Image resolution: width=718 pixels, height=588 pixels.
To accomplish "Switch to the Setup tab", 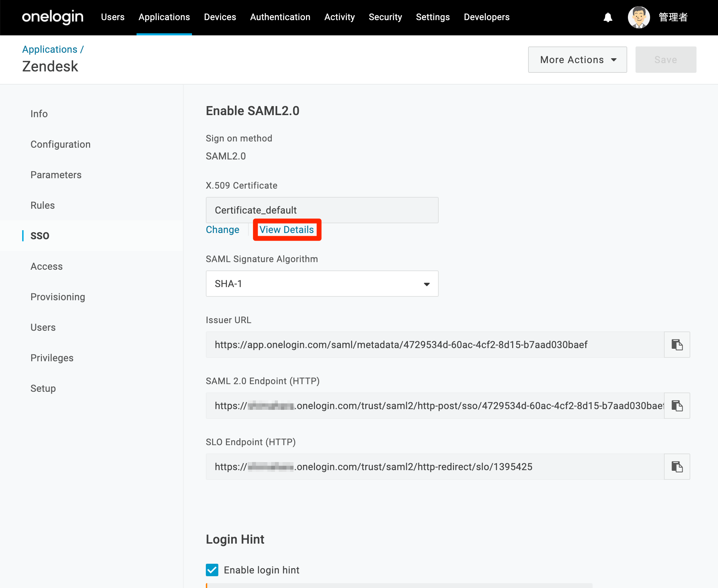I will (43, 388).
